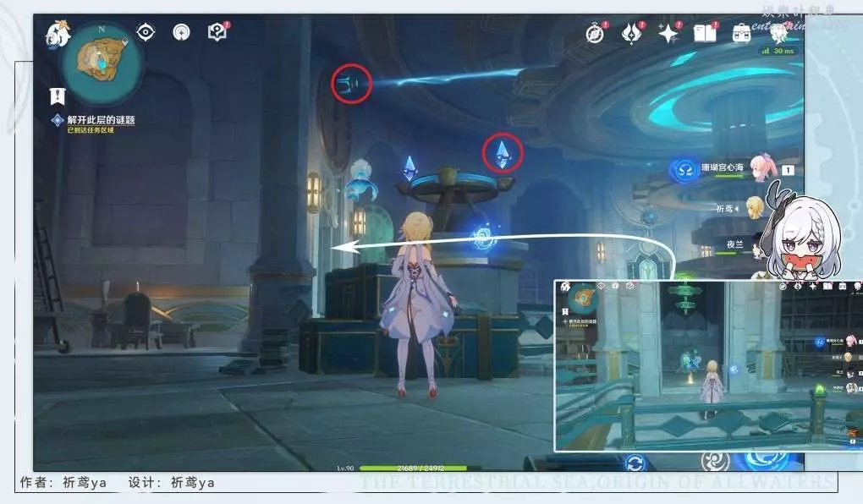Click the circled blue crystal above the pedestal
This screenshot has height=504, width=863.
pos(503,153)
